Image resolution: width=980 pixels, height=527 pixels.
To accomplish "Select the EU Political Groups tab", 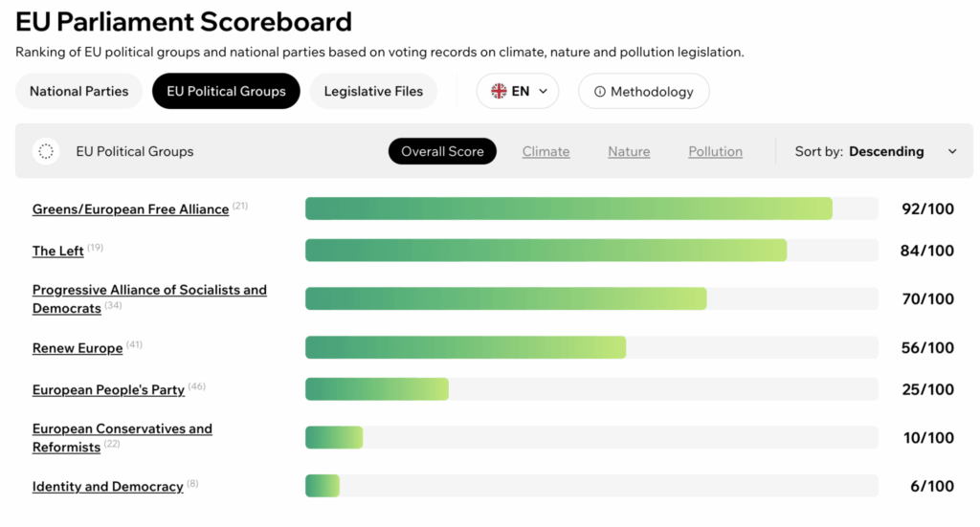I will 226,92.
